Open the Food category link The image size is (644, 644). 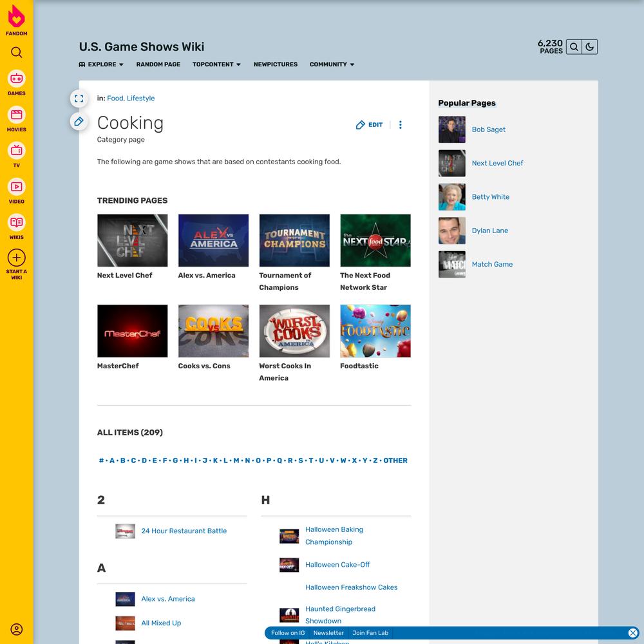coord(115,98)
